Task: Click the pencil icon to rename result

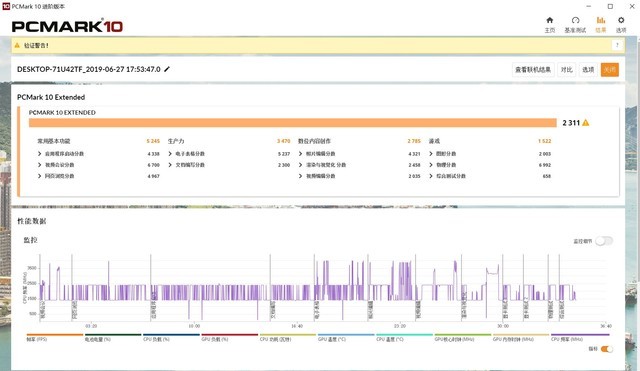Action: pyautogui.click(x=167, y=69)
